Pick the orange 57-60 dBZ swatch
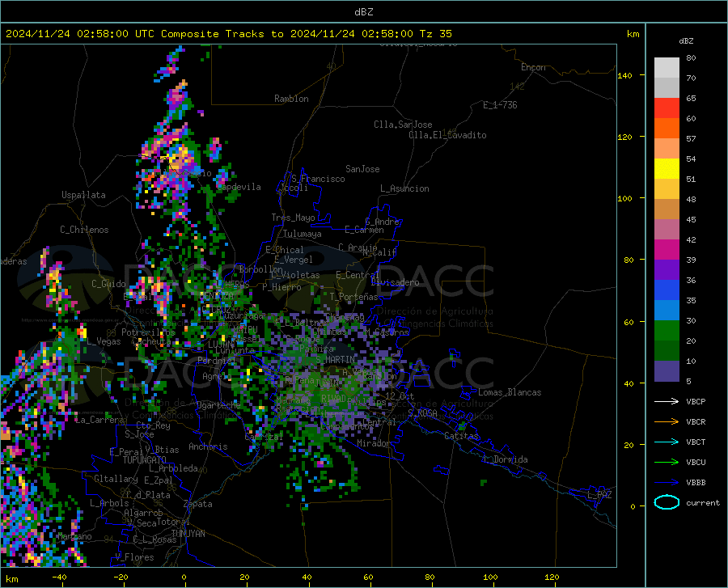728x588 pixels. point(667,129)
